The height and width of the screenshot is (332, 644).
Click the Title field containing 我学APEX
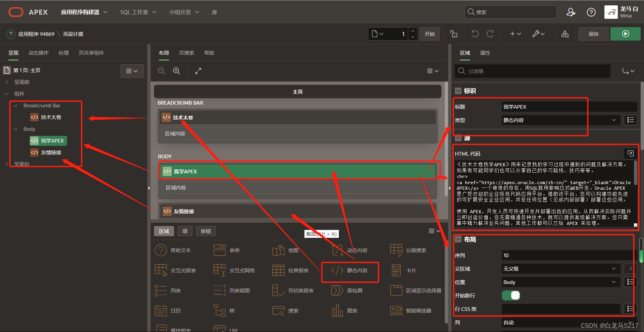pos(569,107)
